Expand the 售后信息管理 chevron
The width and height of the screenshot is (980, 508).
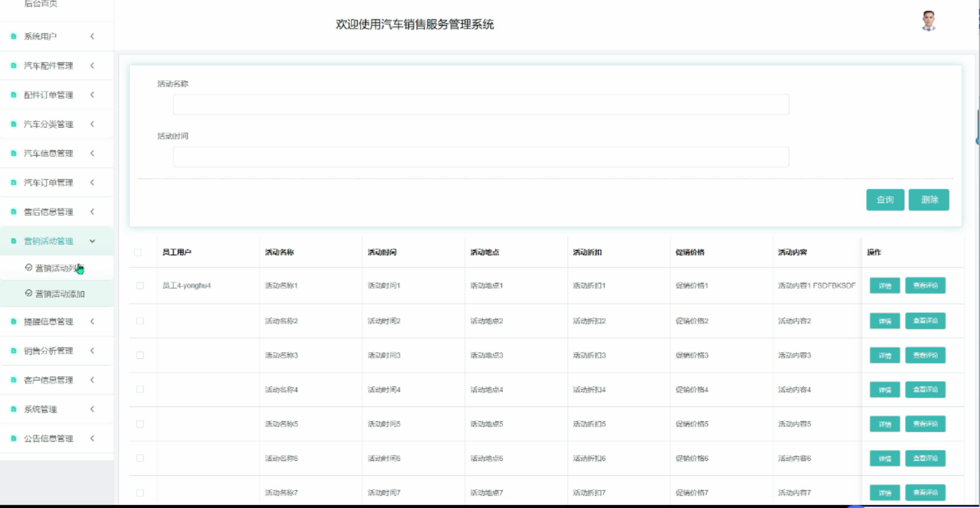[92, 212]
